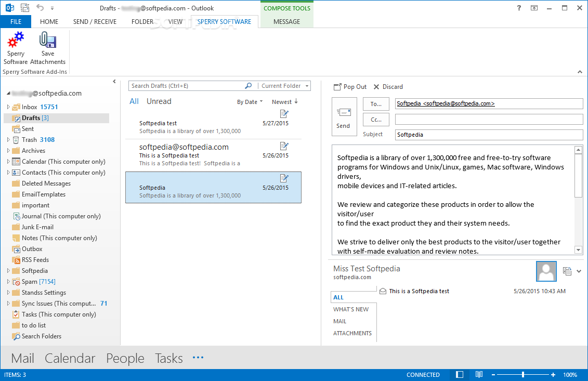This screenshot has height=381, width=588.
Task: Show only Unread messages
Action: click(x=159, y=101)
